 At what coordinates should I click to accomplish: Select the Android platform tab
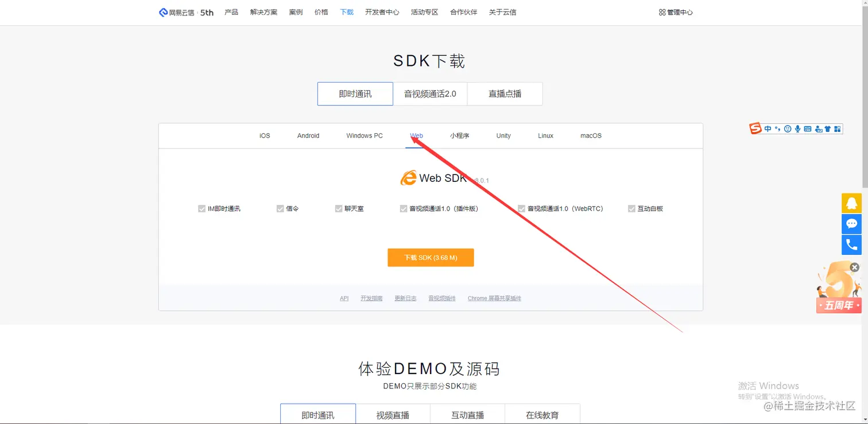[308, 136]
